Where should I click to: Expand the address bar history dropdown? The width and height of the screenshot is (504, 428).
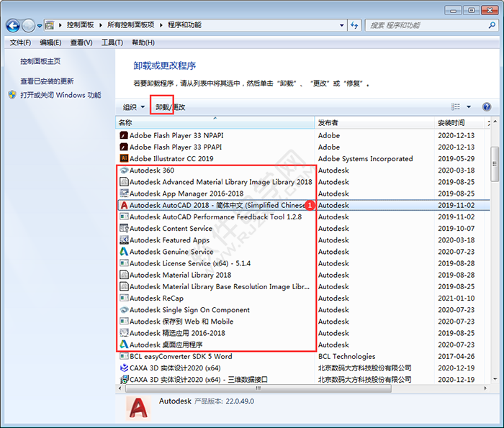pos(342,25)
